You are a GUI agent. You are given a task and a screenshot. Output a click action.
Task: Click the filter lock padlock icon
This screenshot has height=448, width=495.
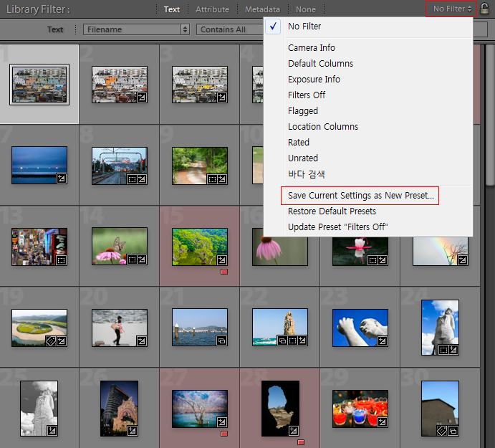tap(484, 9)
